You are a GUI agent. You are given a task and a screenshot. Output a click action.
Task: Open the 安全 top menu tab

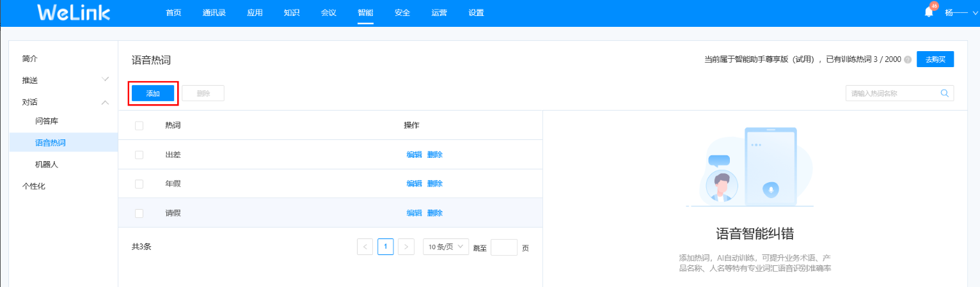click(402, 13)
